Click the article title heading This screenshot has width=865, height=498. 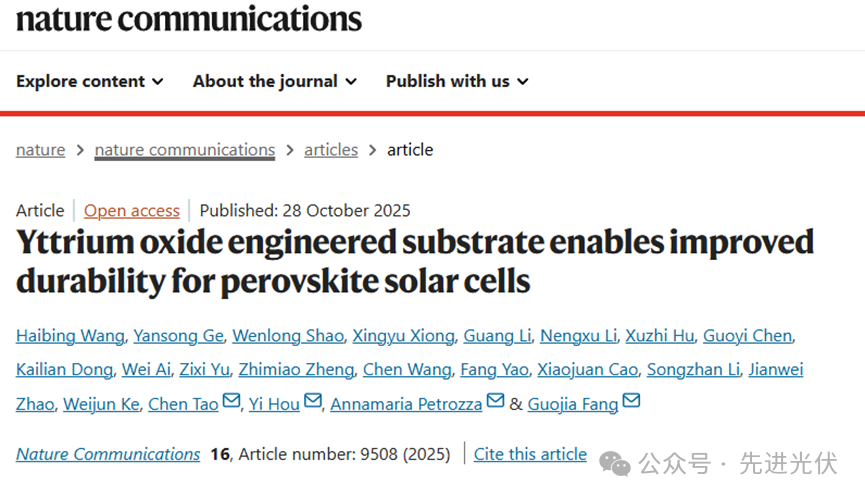tap(415, 262)
